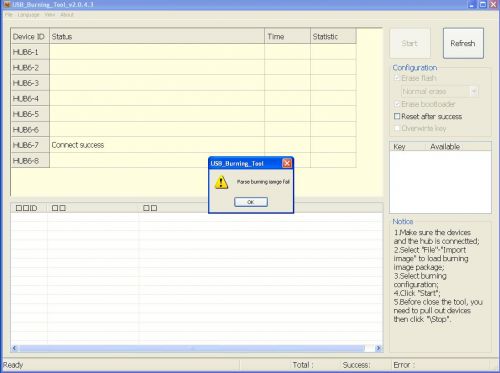Click the Available column header
The image size is (500, 373).
click(x=445, y=147)
